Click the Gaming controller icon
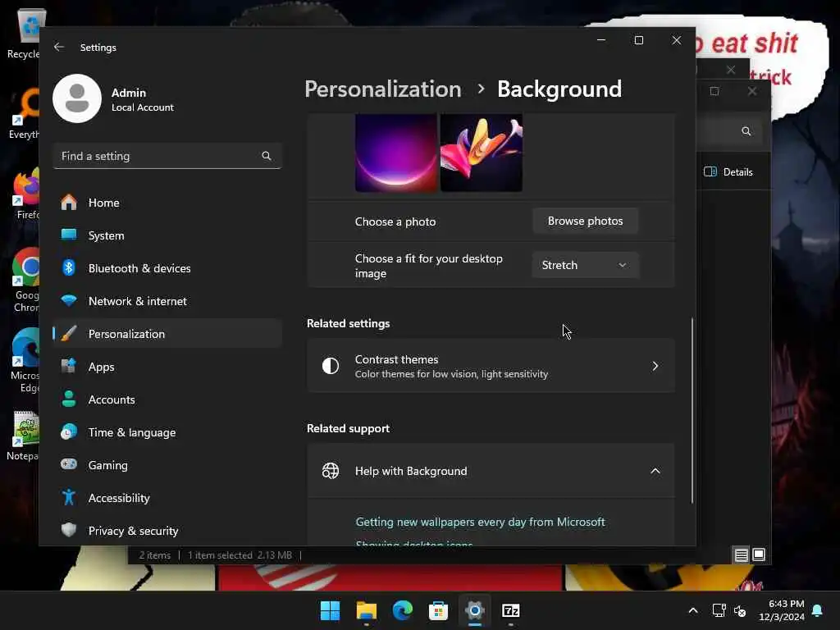This screenshot has width=840, height=630. click(x=69, y=464)
